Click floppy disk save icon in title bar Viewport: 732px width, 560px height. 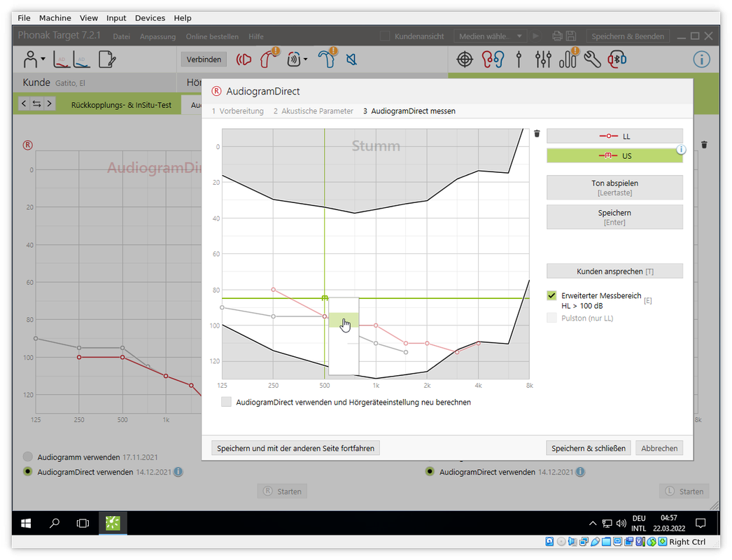571,36
